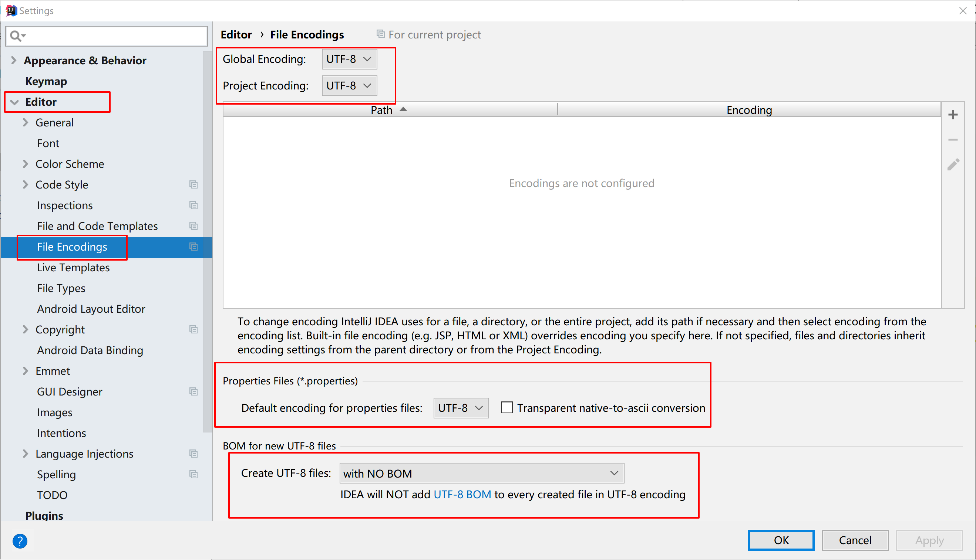Screen dimensions: 976x560
Task: Click the remove encoding minus icon
Action: pos(953,140)
